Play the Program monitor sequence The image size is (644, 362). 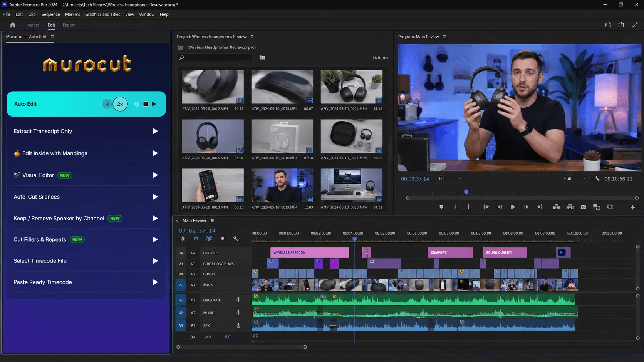pyautogui.click(x=513, y=207)
